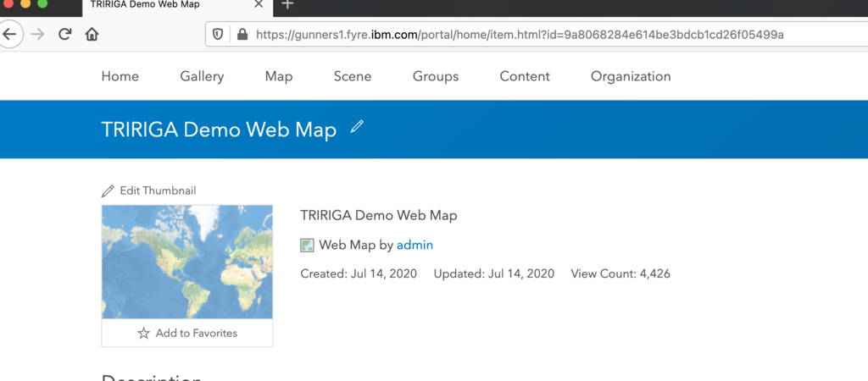Click the Updated: Jul 14, 2020 text
Viewport: 868px width, 381px height.
(x=494, y=273)
